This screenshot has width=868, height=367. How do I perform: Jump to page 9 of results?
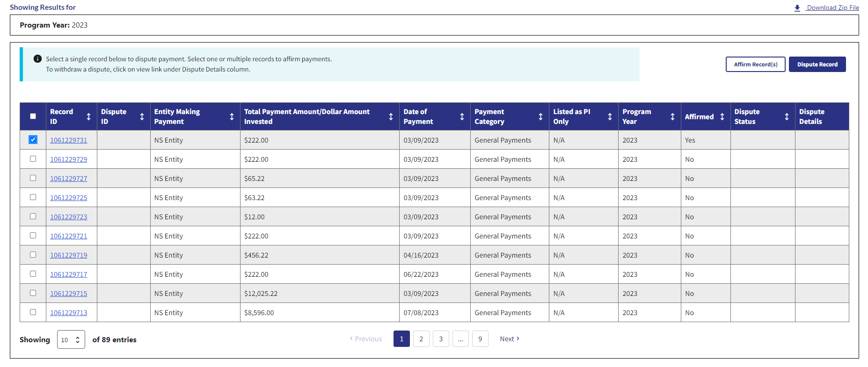tap(480, 339)
